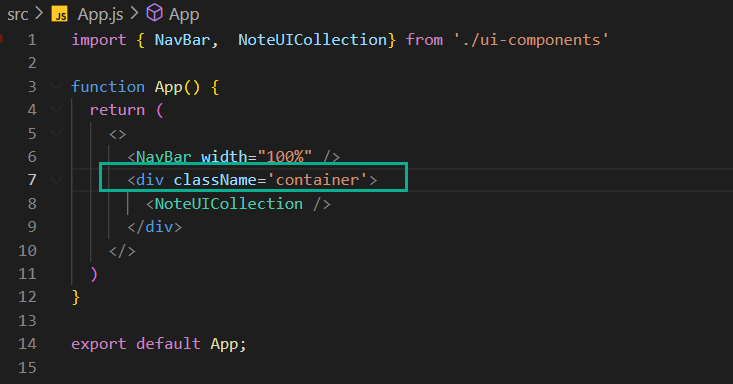Collapse the return statement fold arrow
Screen dimensions: 733x384
coord(57,110)
